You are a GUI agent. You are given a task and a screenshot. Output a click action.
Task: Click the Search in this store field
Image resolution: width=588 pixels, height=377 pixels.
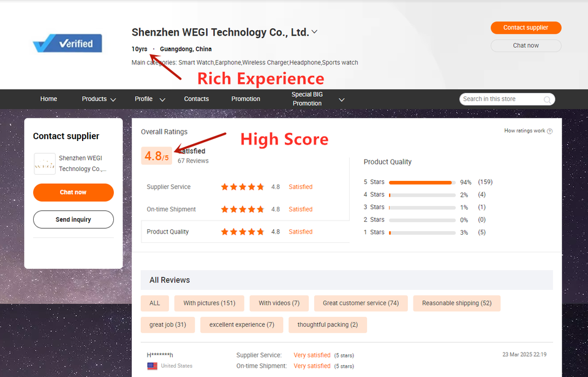click(507, 99)
